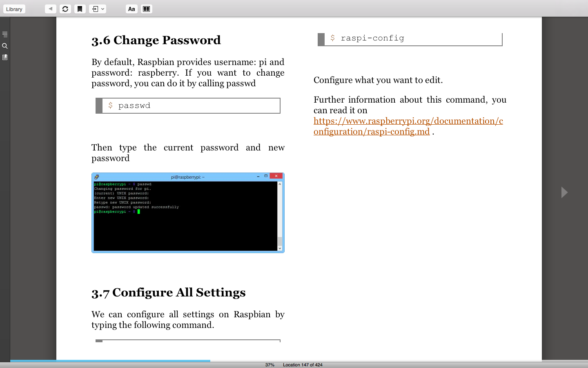Add a bookmark with the bookmark icon
This screenshot has height=368, width=588.
coord(80,9)
